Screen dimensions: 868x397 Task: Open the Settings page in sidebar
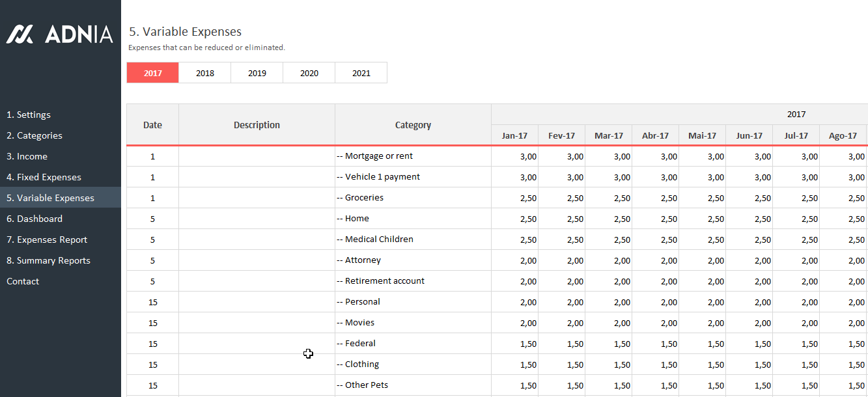[x=29, y=115]
